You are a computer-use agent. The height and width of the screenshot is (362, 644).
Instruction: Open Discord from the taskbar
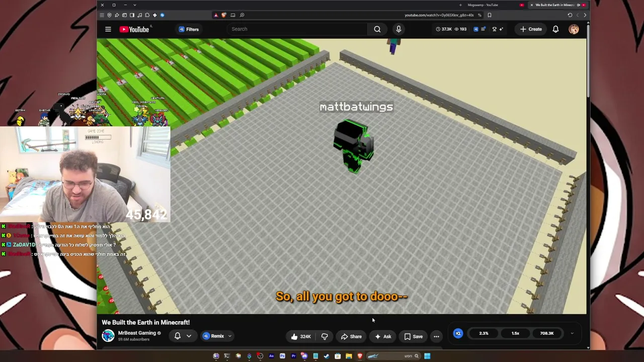[304, 356]
